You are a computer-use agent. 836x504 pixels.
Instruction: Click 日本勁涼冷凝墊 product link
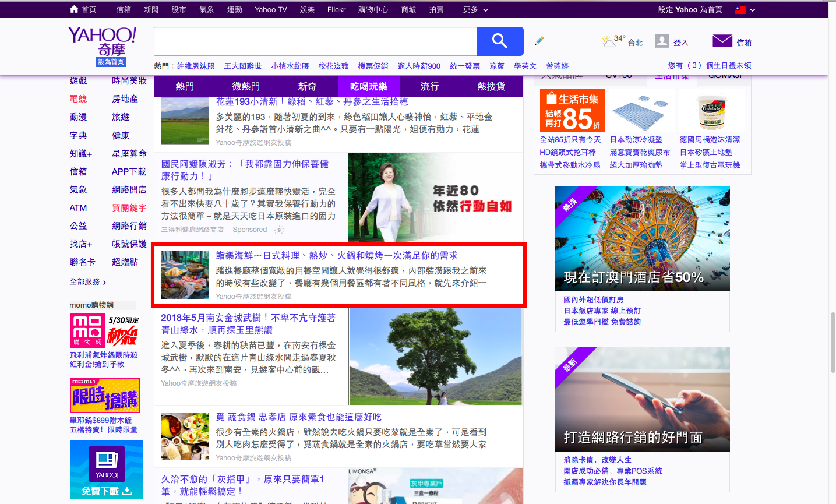pos(636,139)
